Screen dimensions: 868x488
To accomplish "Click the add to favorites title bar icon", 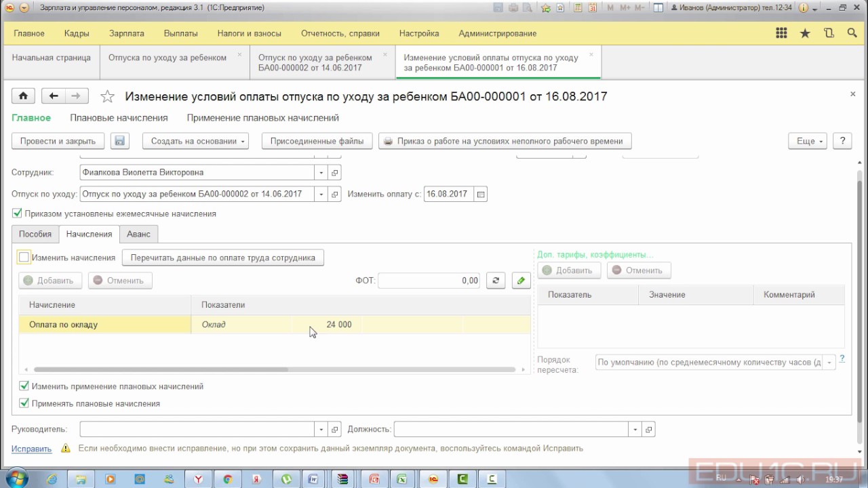I will (545, 8).
